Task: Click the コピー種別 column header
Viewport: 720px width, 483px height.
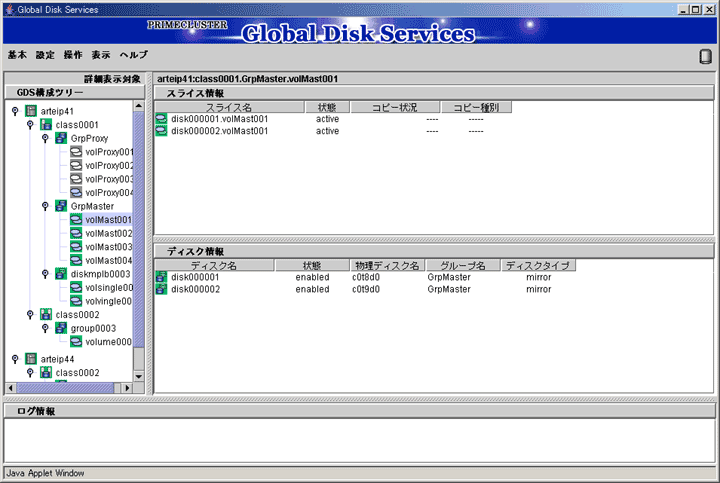Action: point(476,107)
